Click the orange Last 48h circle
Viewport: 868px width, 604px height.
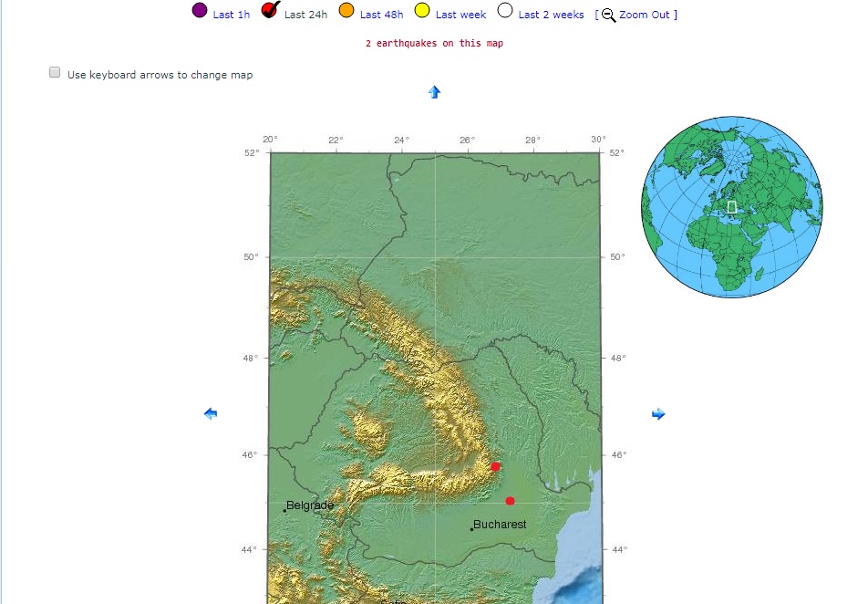click(x=346, y=11)
